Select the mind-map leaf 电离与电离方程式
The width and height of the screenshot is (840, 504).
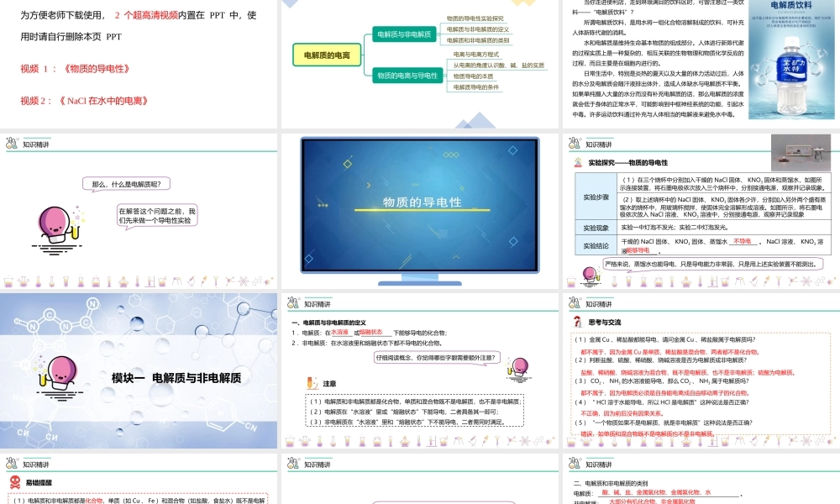[x=475, y=54]
